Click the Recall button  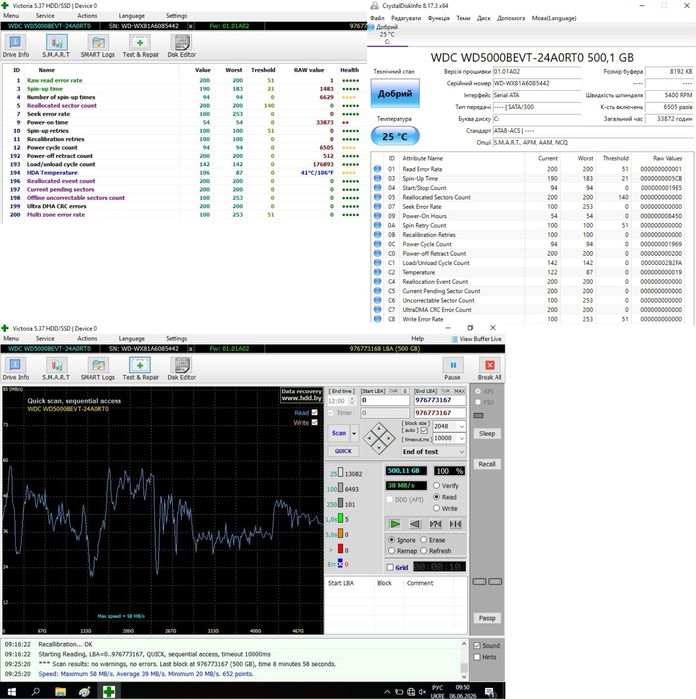coord(487,464)
